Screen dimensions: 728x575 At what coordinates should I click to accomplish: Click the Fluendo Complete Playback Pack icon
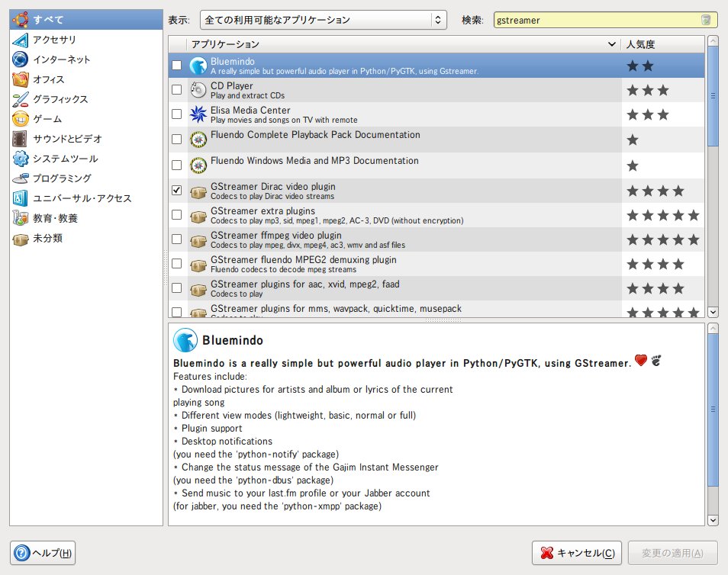(x=198, y=139)
